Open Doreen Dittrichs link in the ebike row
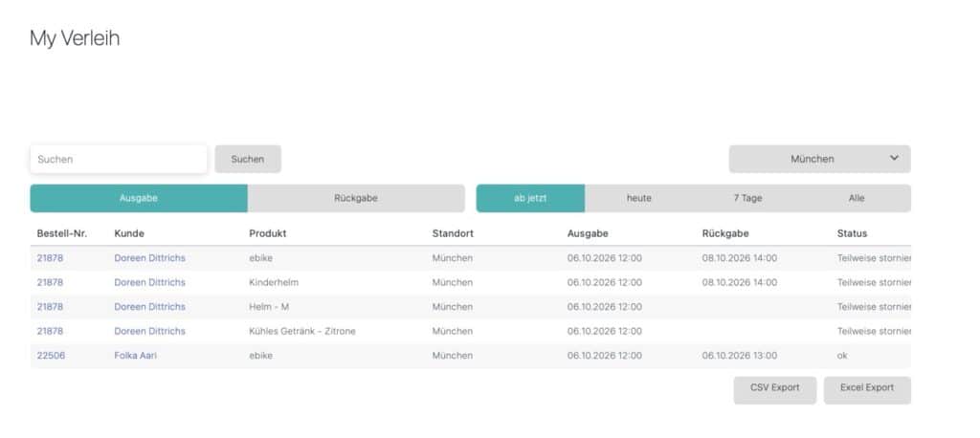This screenshot has height=438, width=980. coord(150,258)
